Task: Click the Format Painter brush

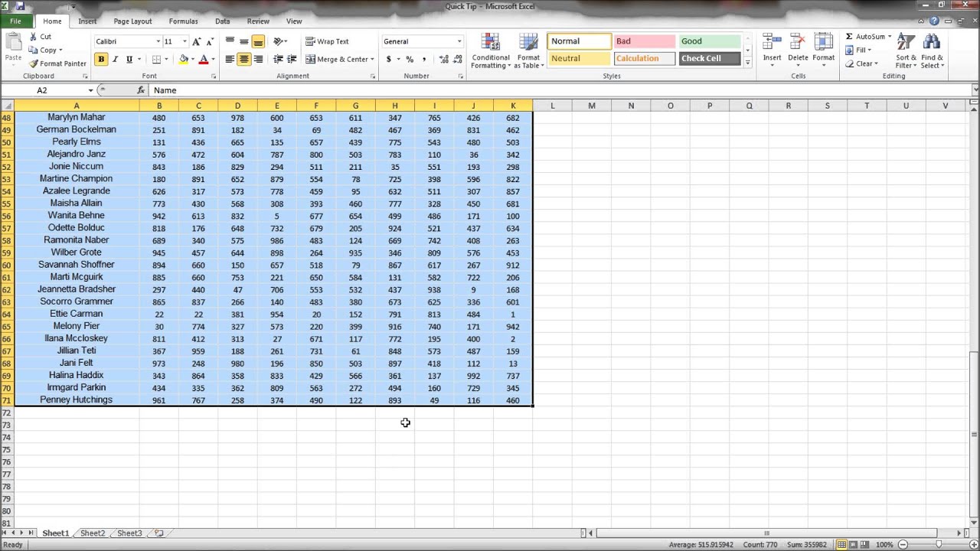Action: (34, 64)
